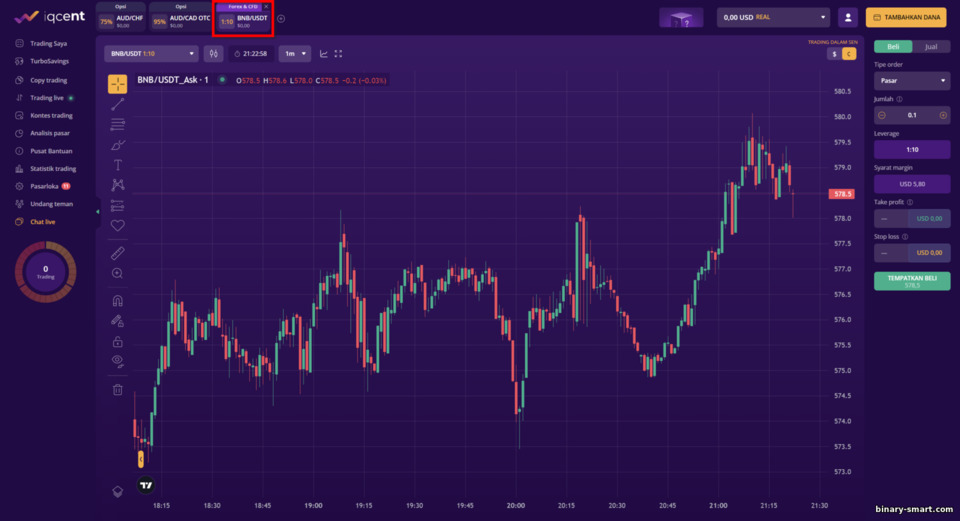
Task: Open Copy trading in sidebar
Action: pyautogui.click(x=48, y=80)
